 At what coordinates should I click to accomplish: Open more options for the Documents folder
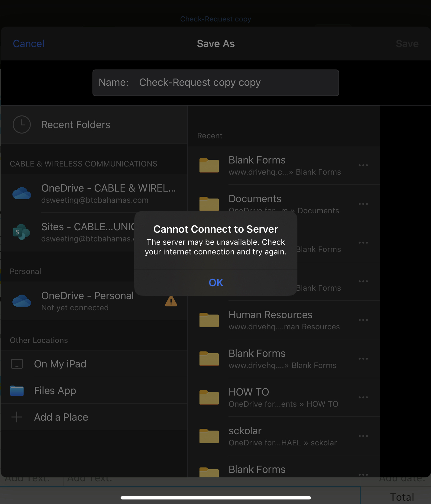coord(363,204)
